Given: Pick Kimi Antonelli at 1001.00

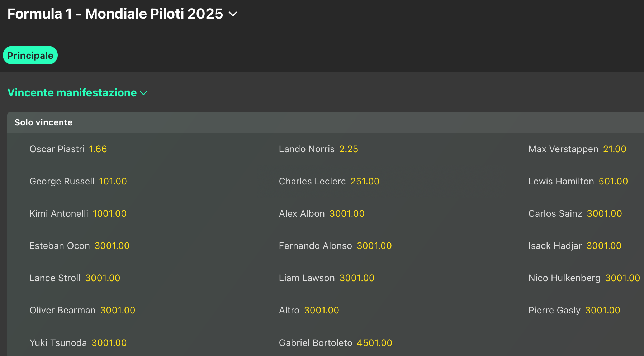Looking at the screenshot, I should [109, 214].
